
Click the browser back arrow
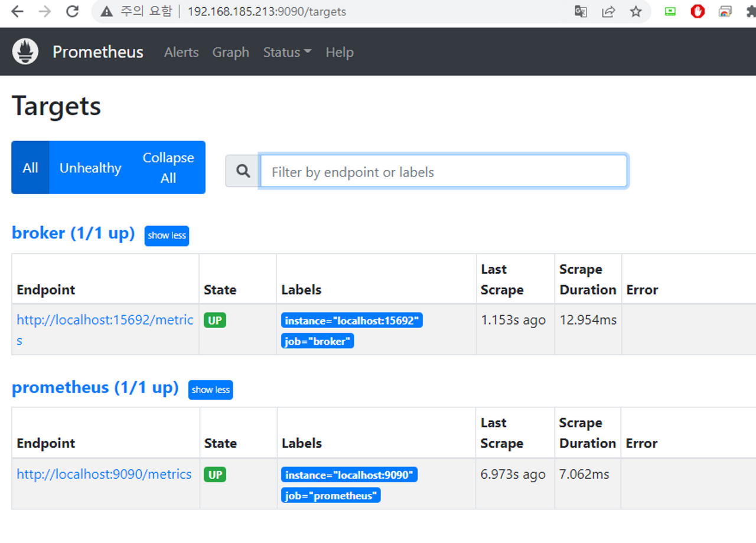(17, 11)
